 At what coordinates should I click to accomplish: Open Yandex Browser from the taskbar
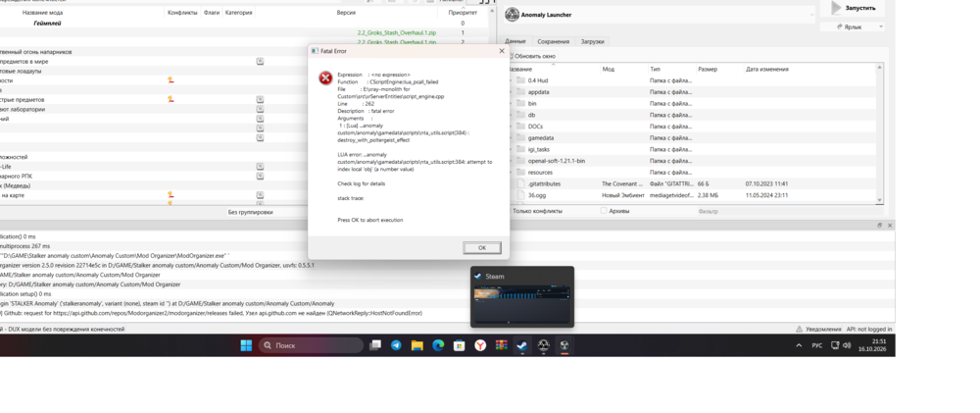tap(480, 345)
